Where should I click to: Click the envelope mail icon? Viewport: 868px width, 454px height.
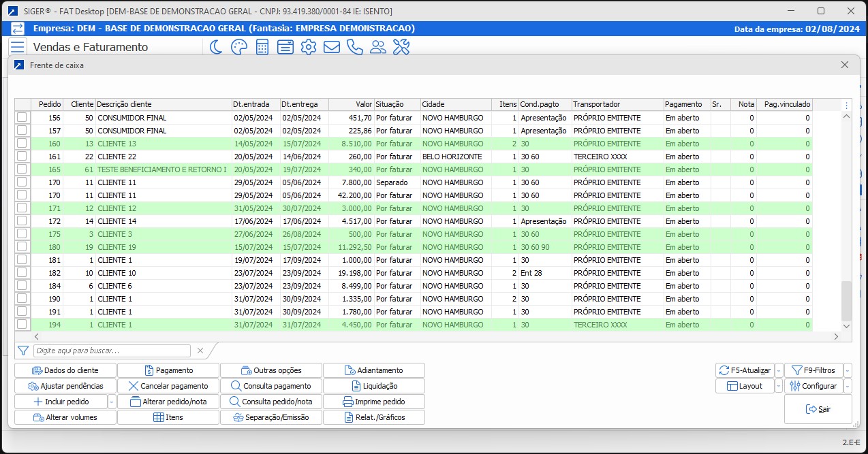[332, 47]
